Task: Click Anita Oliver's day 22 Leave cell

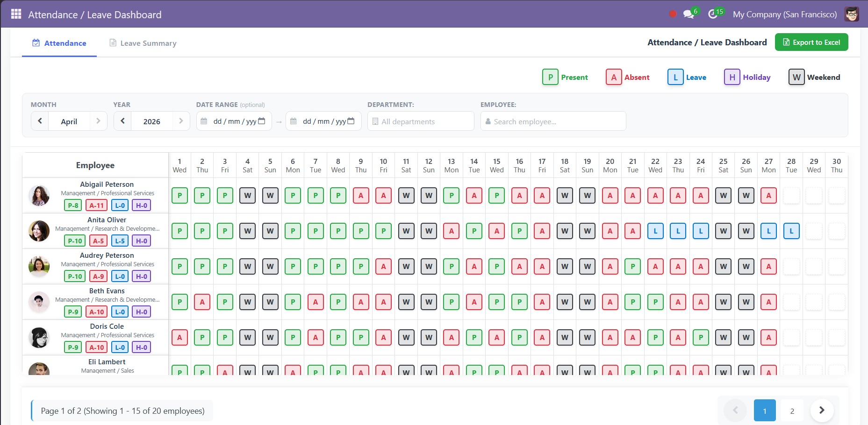Action: (x=655, y=231)
